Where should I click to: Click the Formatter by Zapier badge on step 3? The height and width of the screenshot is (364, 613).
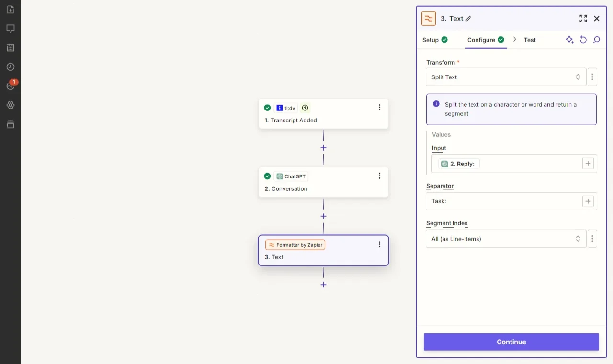click(295, 245)
